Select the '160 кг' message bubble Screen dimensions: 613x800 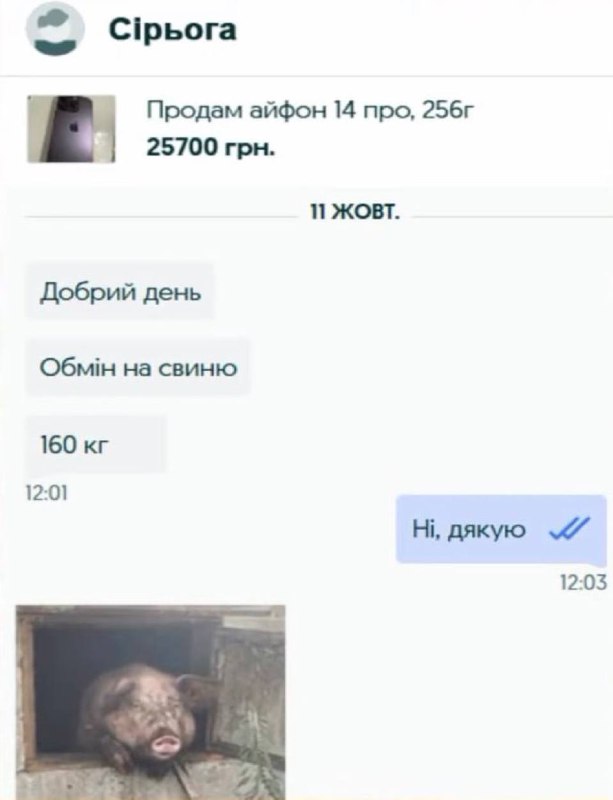[95, 444]
